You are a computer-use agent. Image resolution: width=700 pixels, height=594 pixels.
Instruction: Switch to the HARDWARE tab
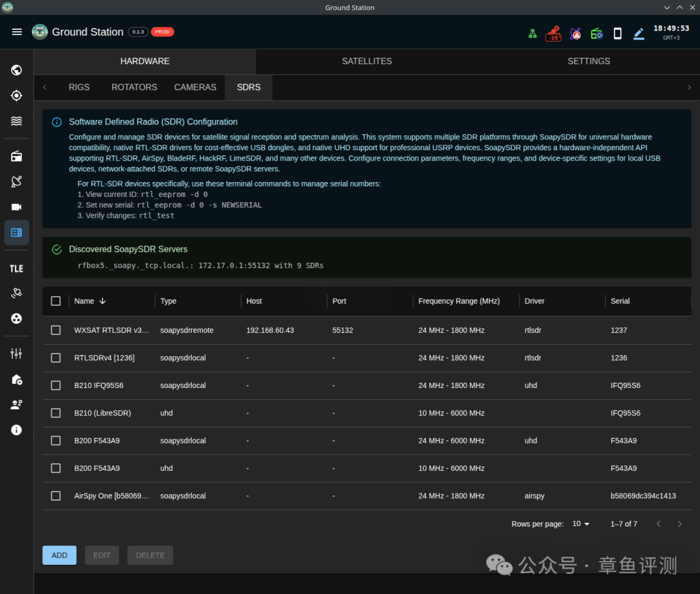pos(145,61)
